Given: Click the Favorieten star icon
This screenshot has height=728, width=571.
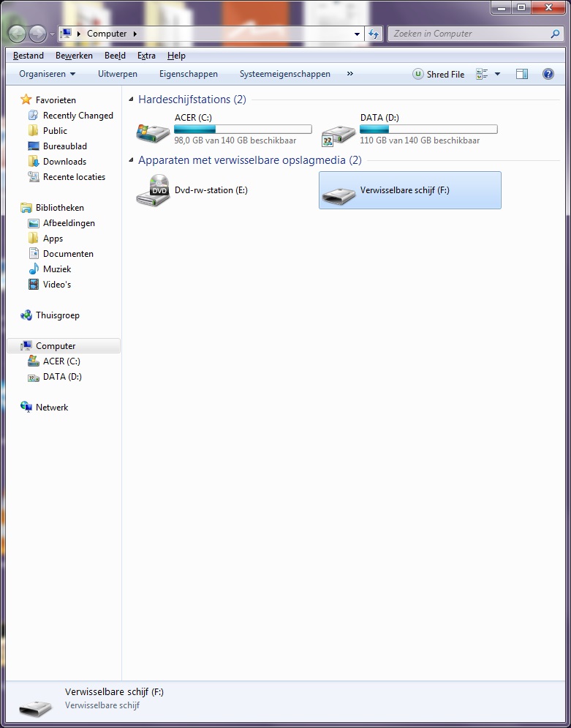Looking at the screenshot, I should (26, 100).
